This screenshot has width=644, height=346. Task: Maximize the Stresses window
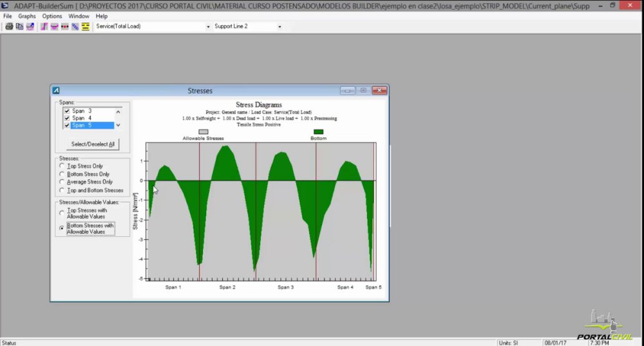(363, 90)
